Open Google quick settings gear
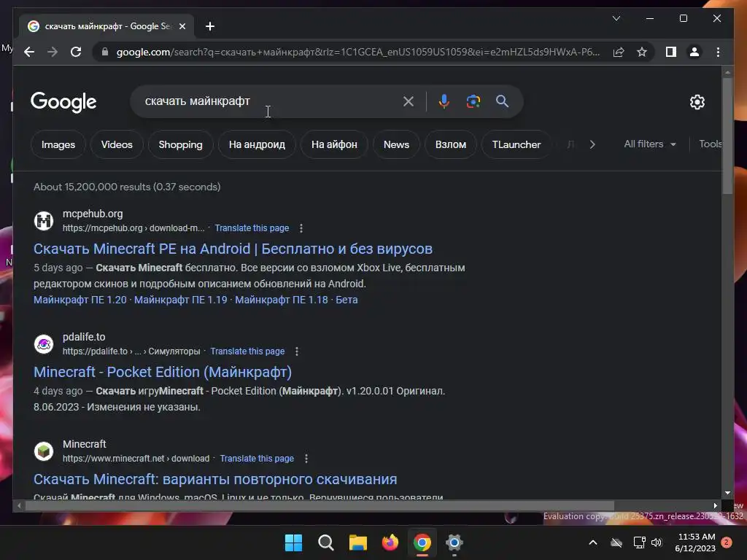Image resolution: width=747 pixels, height=560 pixels. [x=697, y=101]
